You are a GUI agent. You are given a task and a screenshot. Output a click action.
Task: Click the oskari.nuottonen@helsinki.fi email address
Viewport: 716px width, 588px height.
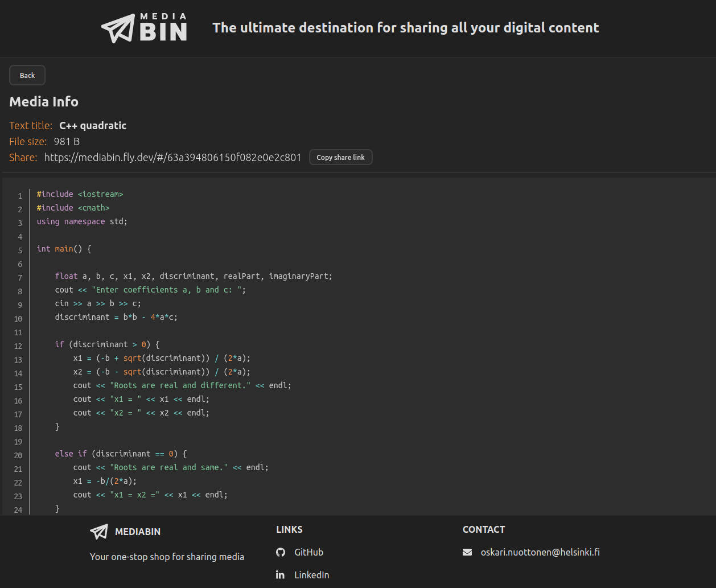pos(540,552)
